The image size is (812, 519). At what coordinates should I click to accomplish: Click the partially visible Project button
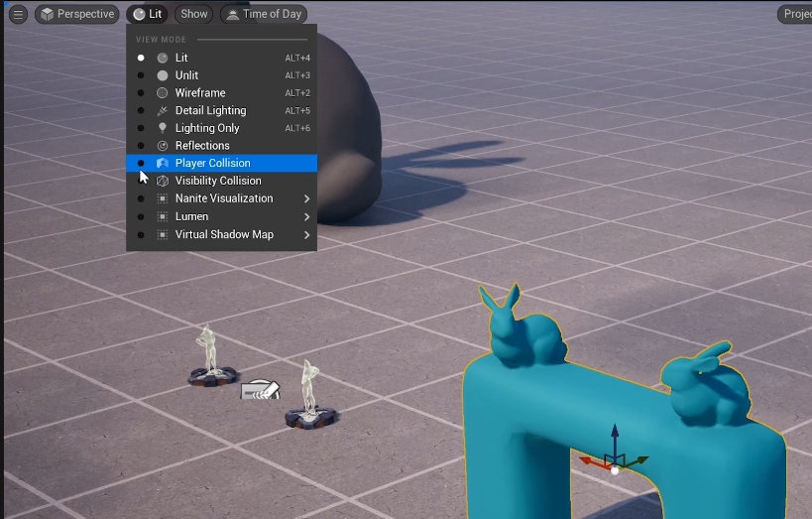(x=795, y=14)
